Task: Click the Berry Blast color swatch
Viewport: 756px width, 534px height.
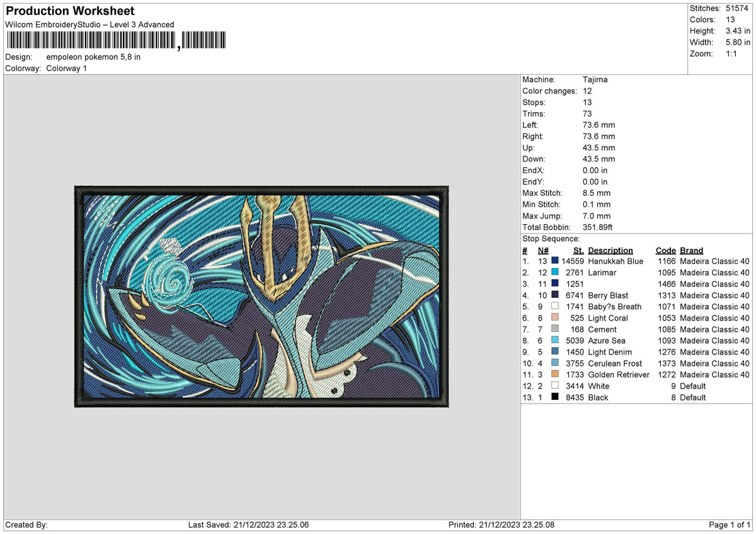Action: [x=554, y=295]
